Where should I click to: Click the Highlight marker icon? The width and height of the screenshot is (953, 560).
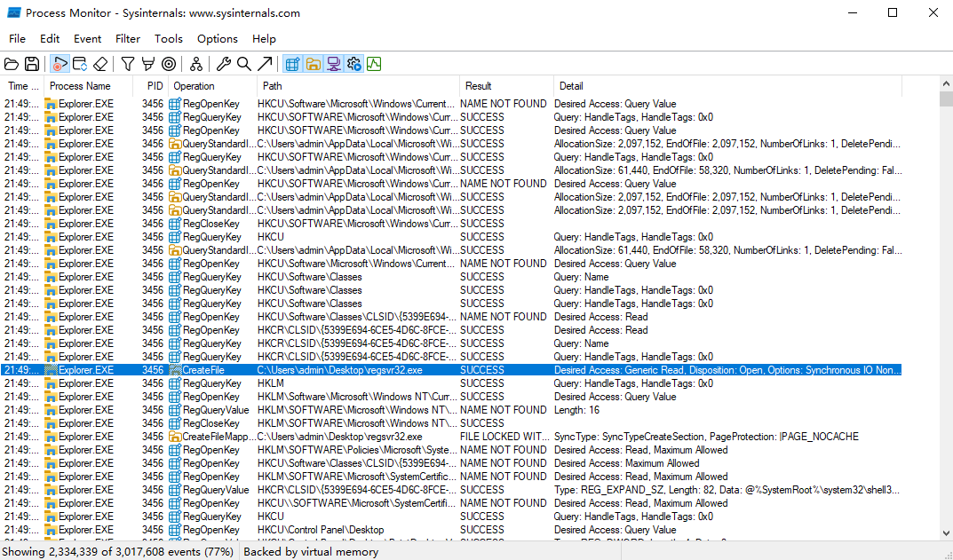coord(148,64)
